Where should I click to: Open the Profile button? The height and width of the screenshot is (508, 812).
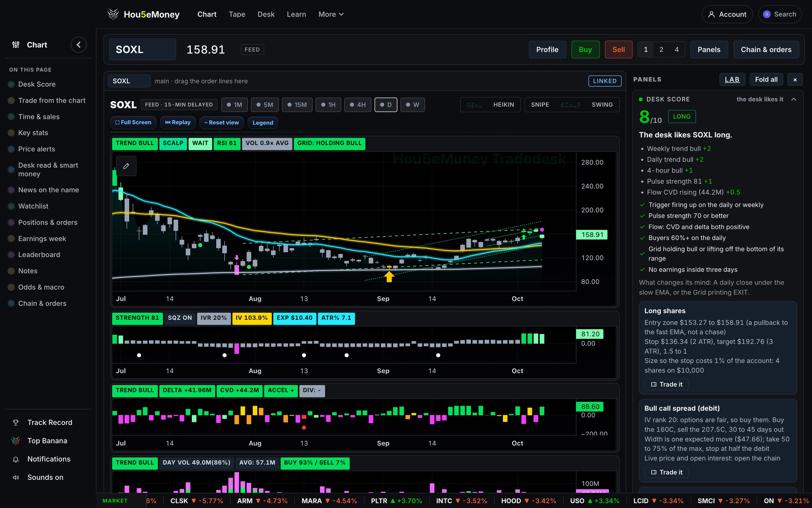[x=547, y=49]
